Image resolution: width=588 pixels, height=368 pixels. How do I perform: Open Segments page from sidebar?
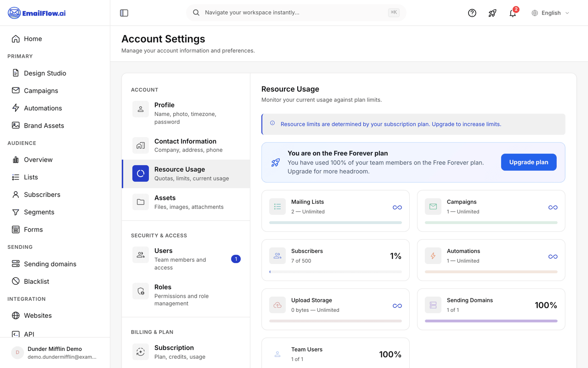55,212
